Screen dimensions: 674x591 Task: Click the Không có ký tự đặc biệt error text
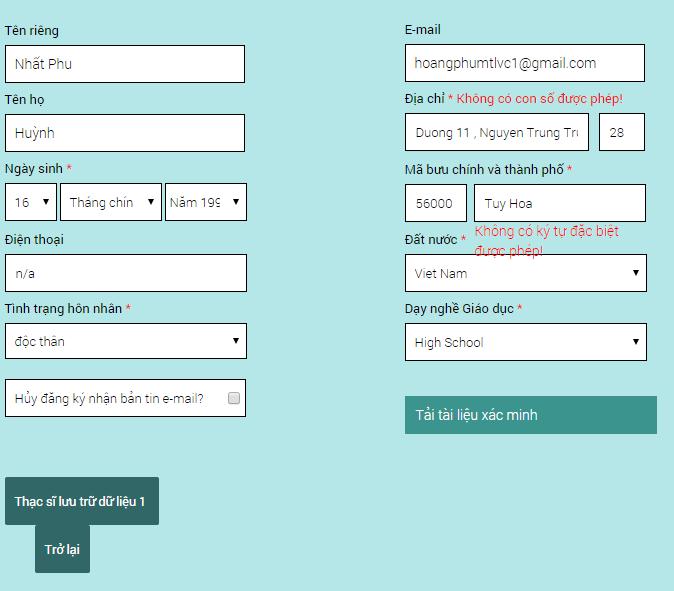[x=546, y=241]
